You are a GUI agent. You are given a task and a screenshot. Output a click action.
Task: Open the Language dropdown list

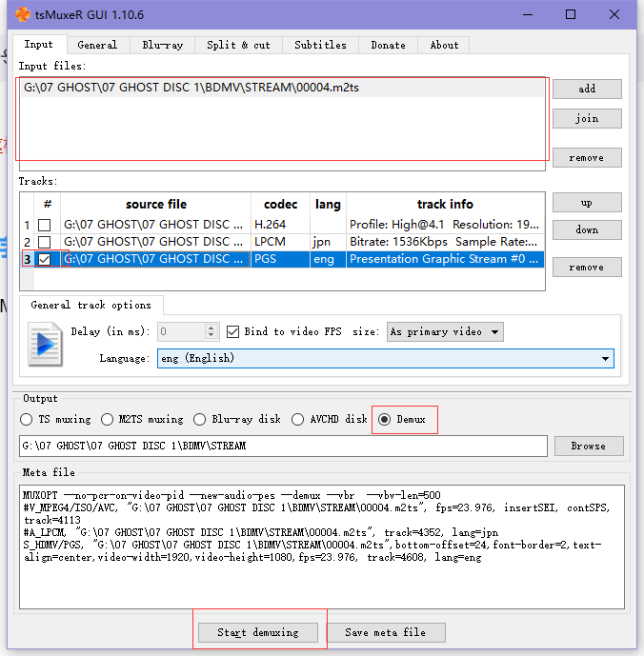[606, 359]
